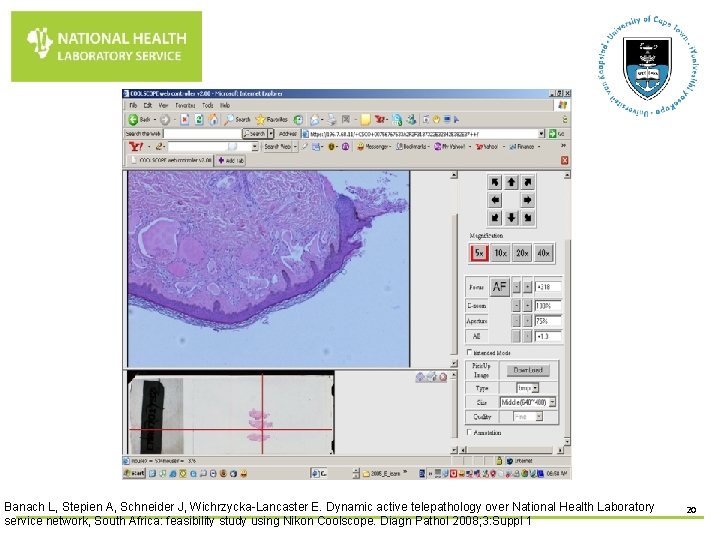Move stage up-right with diagonal arrow
This screenshot has height=540, width=720.
(528, 183)
